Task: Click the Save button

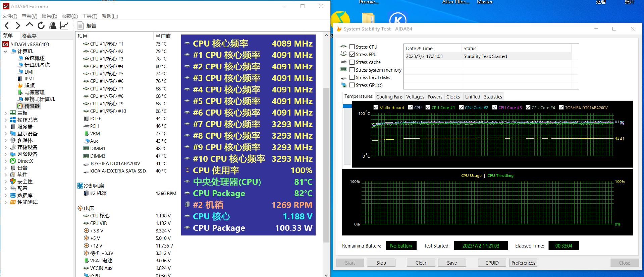Action: tap(452, 263)
